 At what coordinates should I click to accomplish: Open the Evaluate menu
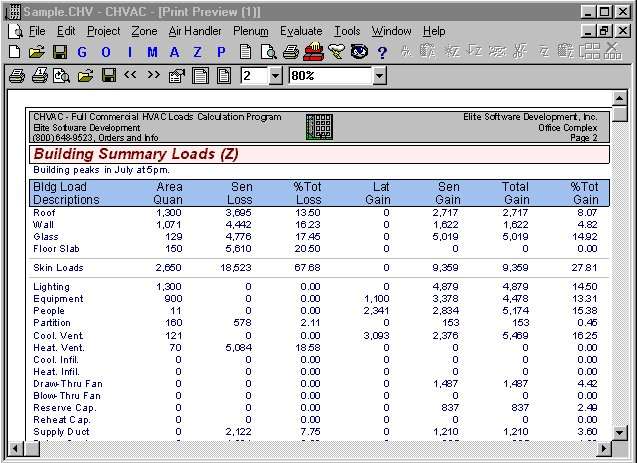point(301,31)
